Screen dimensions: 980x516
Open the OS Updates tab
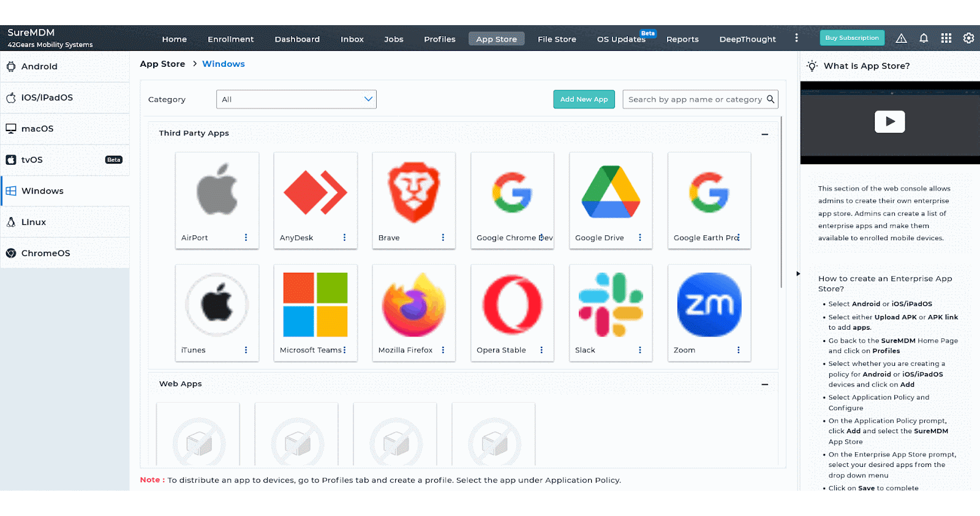(621, 39)
